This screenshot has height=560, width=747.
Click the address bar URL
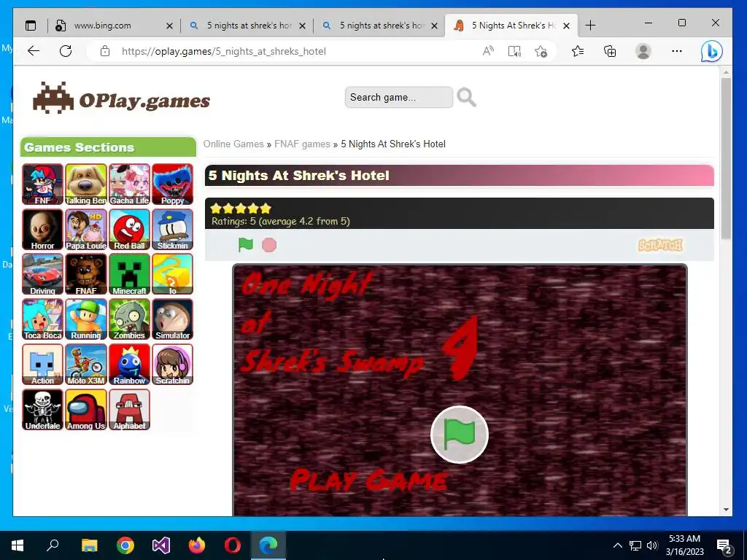(x=224, y=51)
